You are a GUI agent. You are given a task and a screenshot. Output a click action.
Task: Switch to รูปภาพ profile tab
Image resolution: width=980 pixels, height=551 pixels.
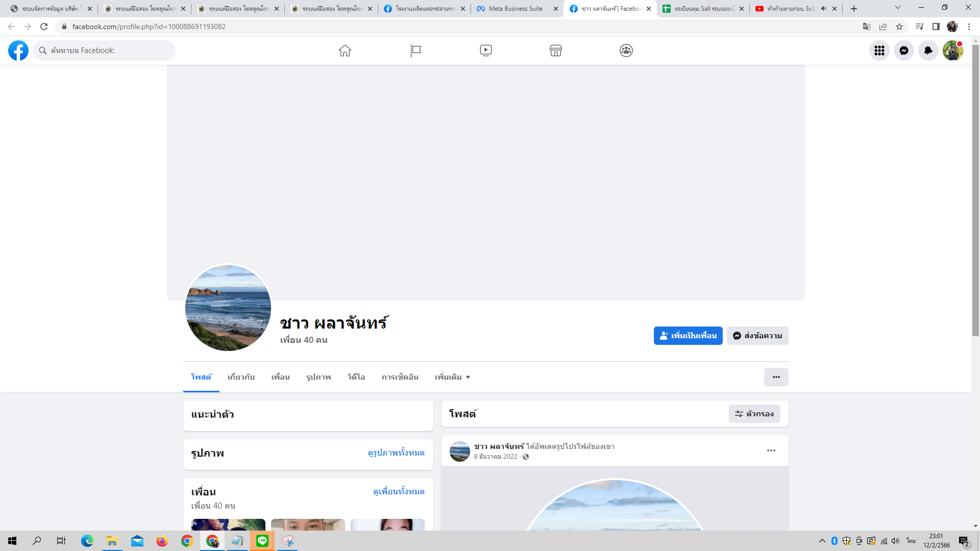318,377
